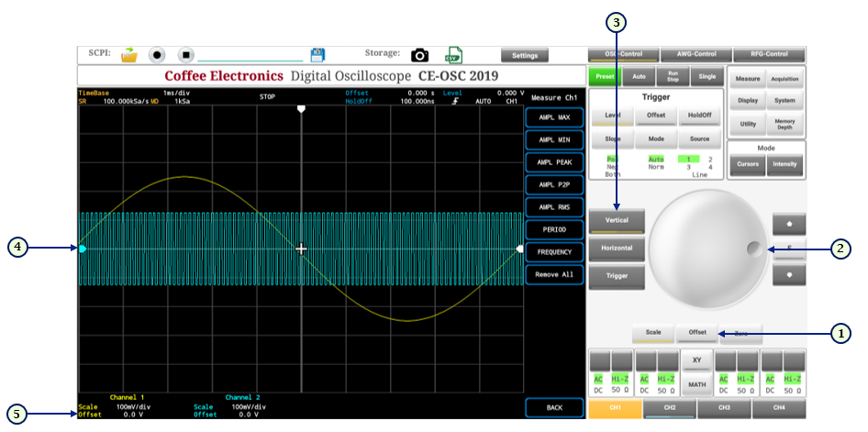This screenshot has width=868, height=432.
Task: Toggle the Run Stop button
Action: pos(673,78)
